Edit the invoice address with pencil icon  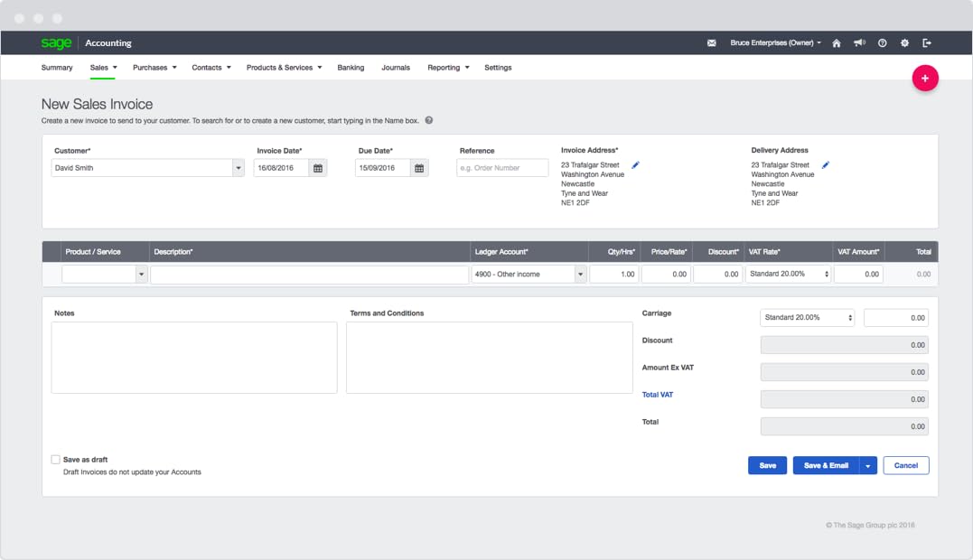(x=635, y=165)
